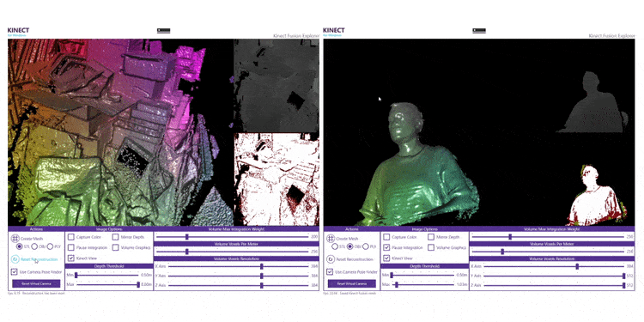Click Reset Virtual Camera button in left window
This screenshot has width=644, height=322.
click(x=36, y=284)
